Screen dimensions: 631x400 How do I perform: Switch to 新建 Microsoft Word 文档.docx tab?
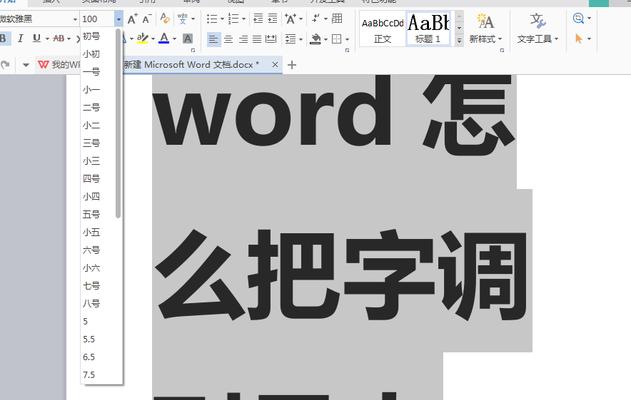click(191, 64)
